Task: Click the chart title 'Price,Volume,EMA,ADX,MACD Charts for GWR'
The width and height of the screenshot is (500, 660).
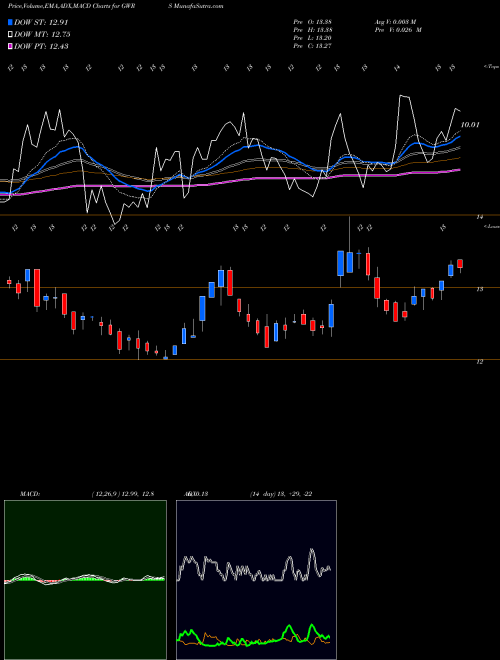Action: pos(71,6)
